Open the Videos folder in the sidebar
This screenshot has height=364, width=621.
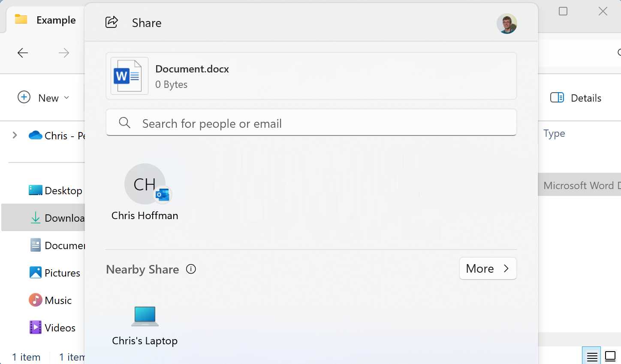(59, 328)
